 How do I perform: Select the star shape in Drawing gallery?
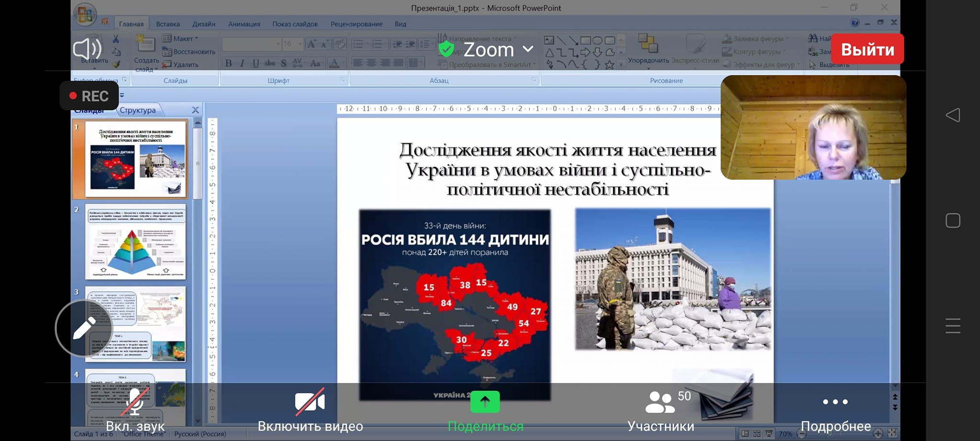pos(609,65)
